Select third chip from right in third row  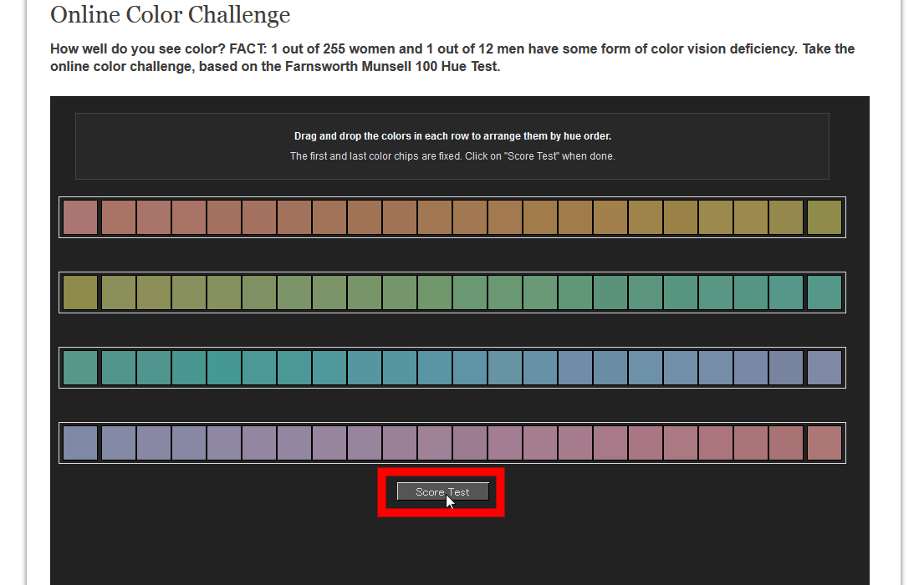point(751,368)
